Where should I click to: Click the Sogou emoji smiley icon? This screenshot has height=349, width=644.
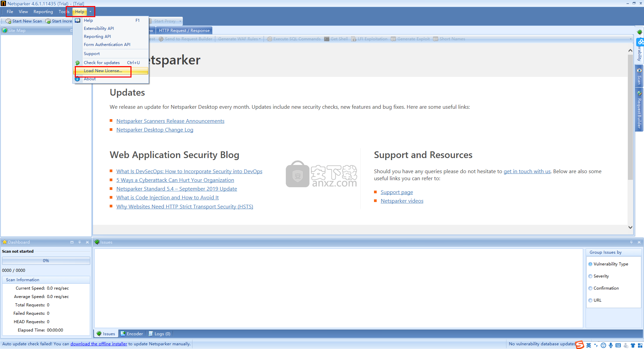pos(603,345)
